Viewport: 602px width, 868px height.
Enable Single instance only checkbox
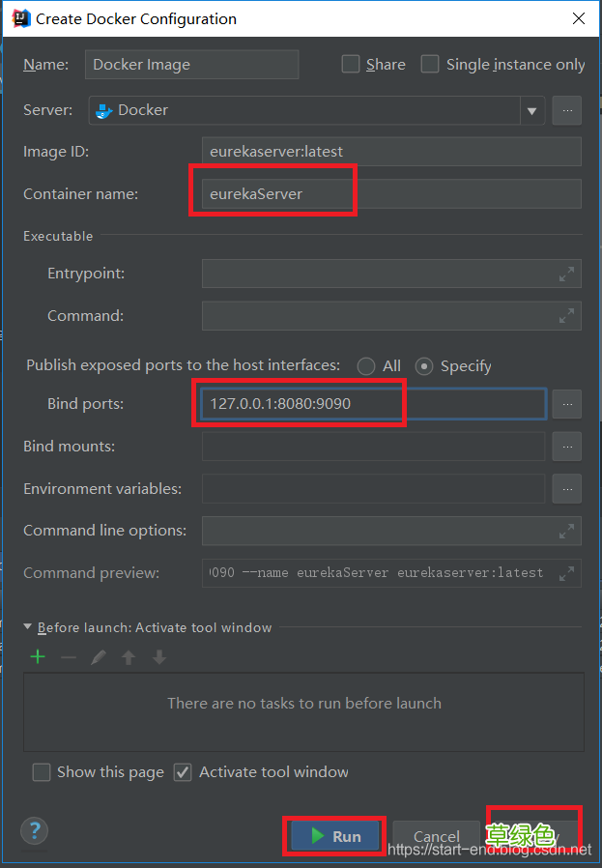430,64
